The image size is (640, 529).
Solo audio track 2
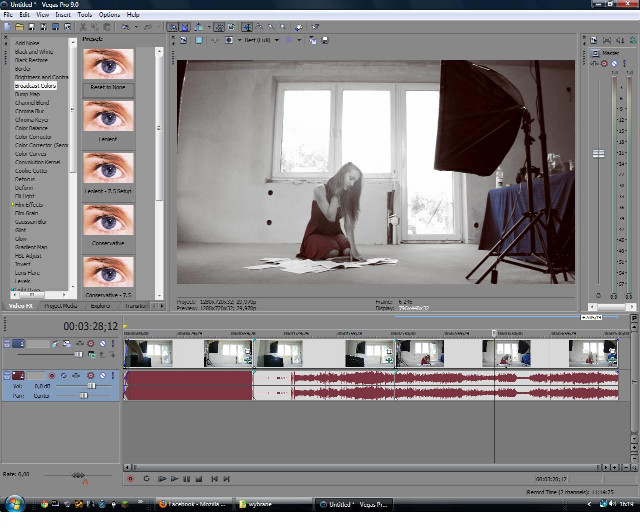pyautogui.click(x=113, y=375)
